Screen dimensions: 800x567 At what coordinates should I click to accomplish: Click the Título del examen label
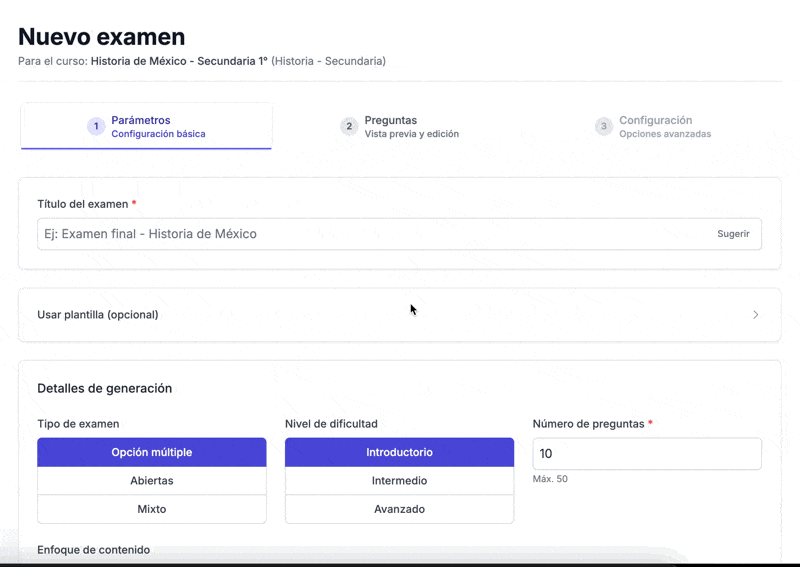point(83,204)
